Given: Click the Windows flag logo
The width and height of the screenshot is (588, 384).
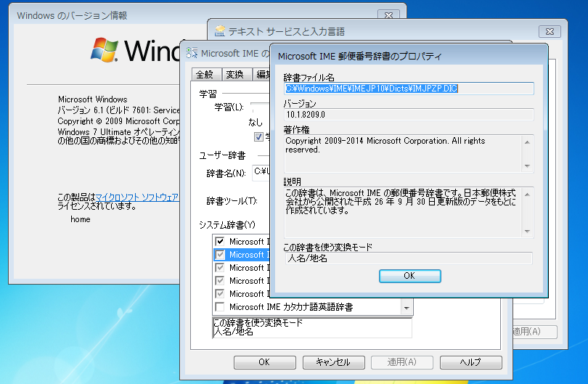Looking at the screenshot, I should point(106,49).
